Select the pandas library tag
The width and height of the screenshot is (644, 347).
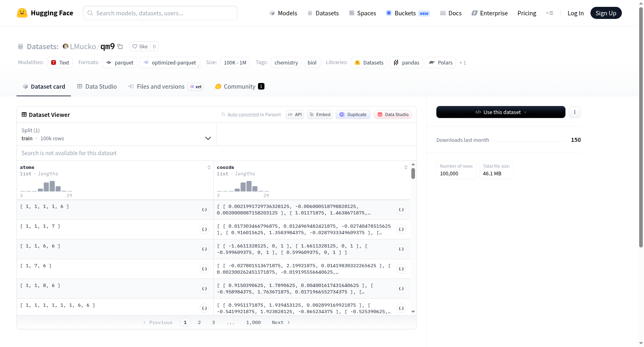pyautogui.click(x=407, y=62)
